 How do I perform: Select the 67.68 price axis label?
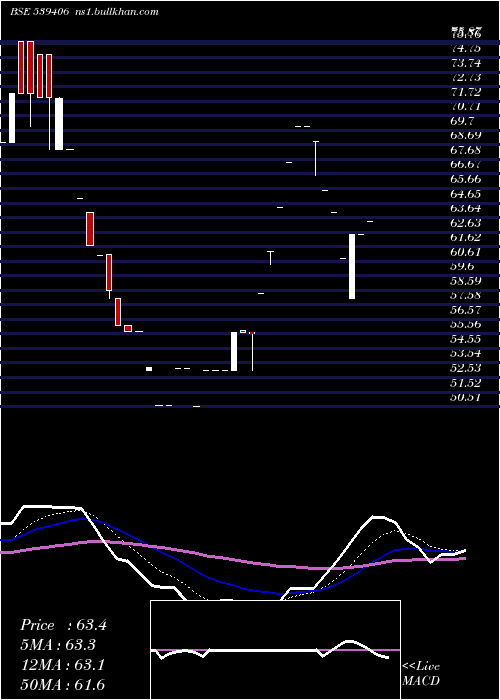pos(466,150)
